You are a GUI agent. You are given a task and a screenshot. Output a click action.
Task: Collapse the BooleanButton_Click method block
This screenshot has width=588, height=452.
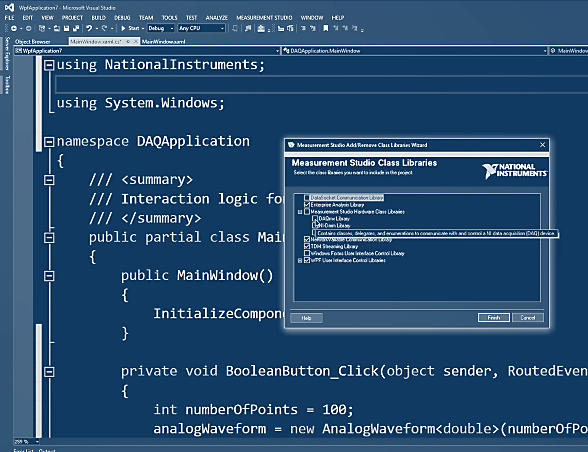49,372
